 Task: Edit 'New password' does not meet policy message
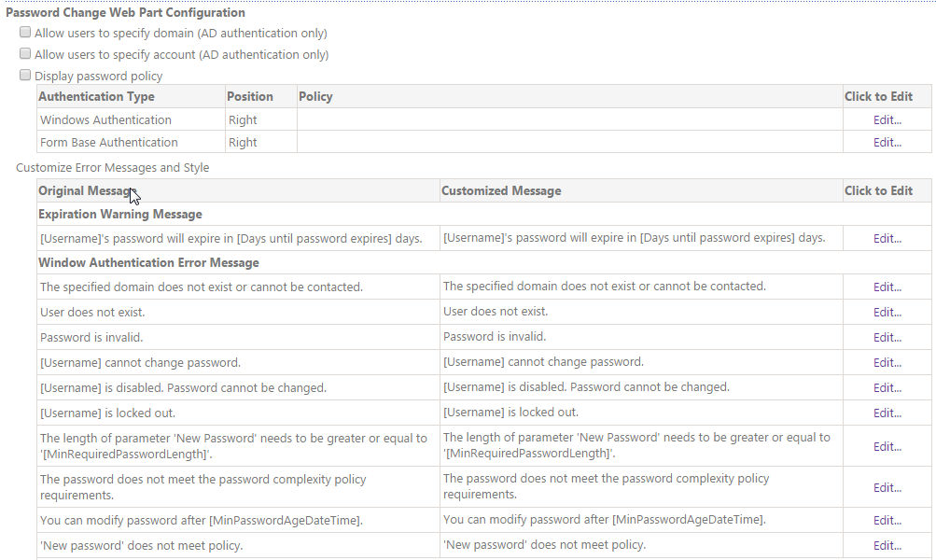pyautogui.click(x=887, y=545)
